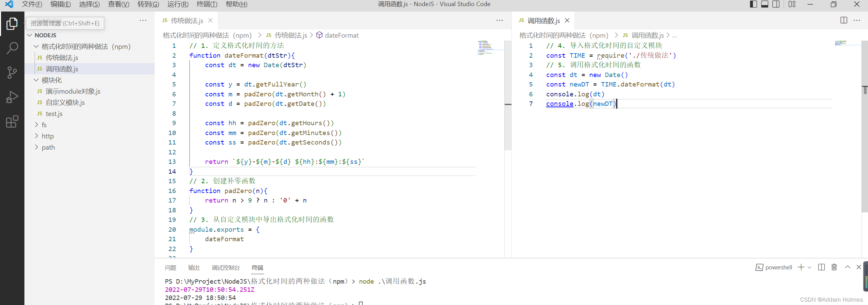The image size is (868, 305).
Task: Toggle primary sidebar visibility in title bar
Action: [x=753, y=4]
